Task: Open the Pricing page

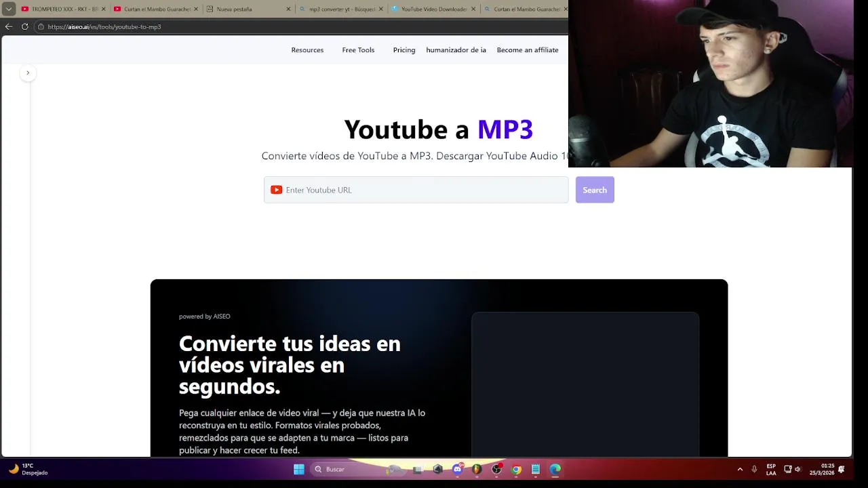Action: coord(404,50)
